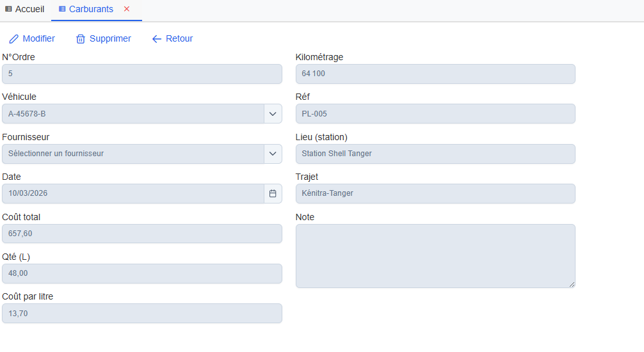Click the Accueil tab table icon
The image size is (644, 352).
[x=8, y=10]
